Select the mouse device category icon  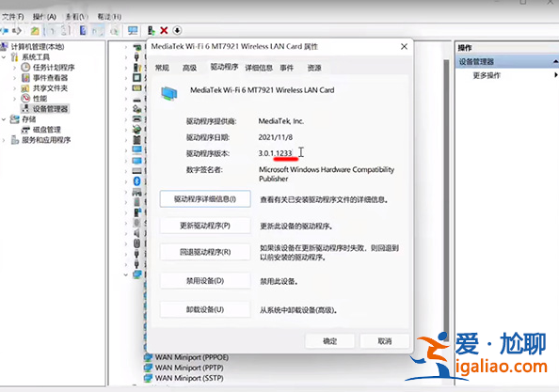click(x=136, y=243)
